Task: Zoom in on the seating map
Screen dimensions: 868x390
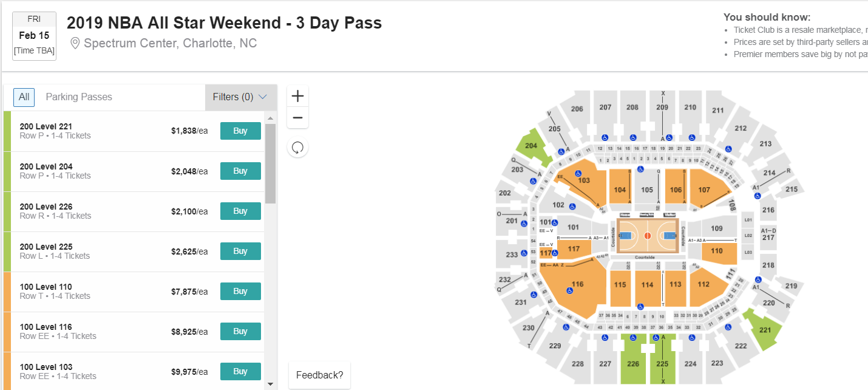Action: (x=297, y=95)
